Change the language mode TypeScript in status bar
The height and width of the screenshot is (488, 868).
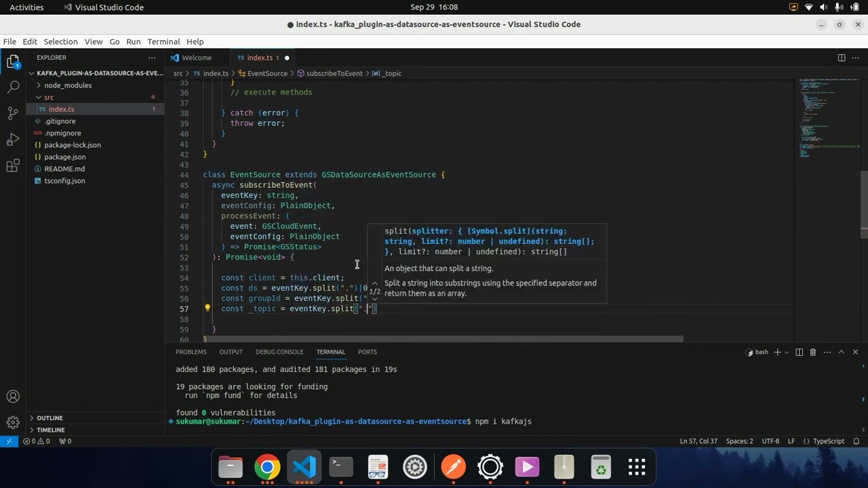point(829,441)
